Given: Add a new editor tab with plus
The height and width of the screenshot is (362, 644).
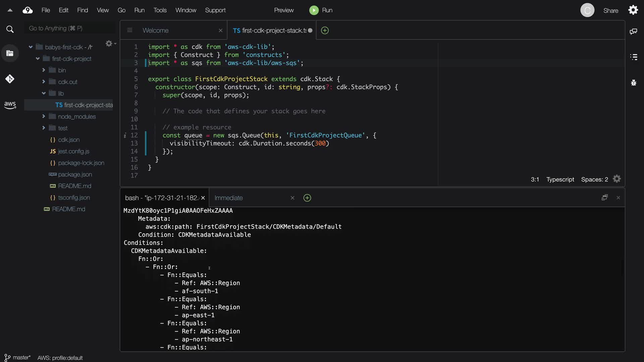Looking at the screenshot, I should (x=325, y=31).
